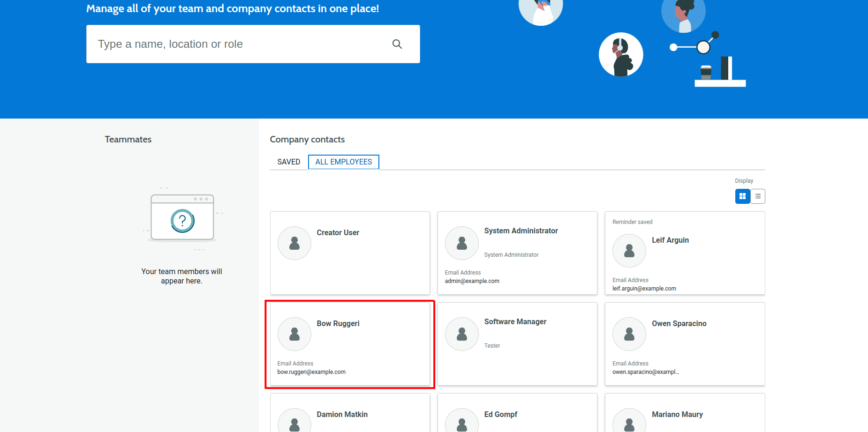Click admin@example.com email address
The image size is (868, 432).
tap(472, 281)
